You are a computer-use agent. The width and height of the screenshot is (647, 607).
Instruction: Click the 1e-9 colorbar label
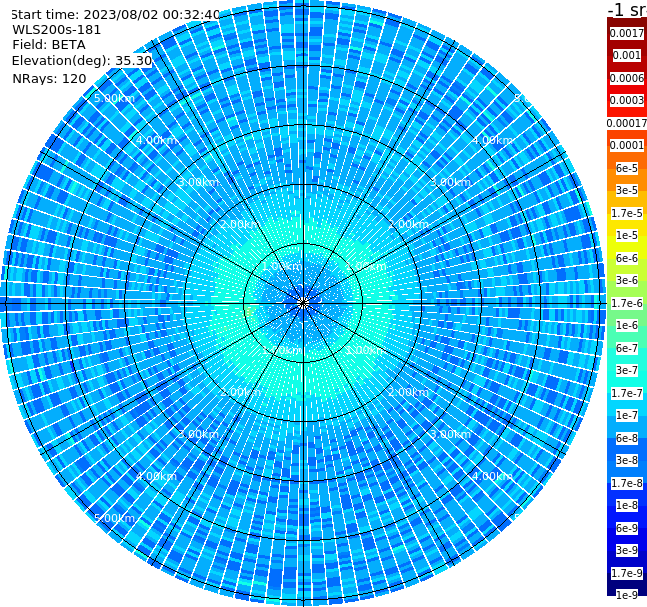click(x=627, y=595)
